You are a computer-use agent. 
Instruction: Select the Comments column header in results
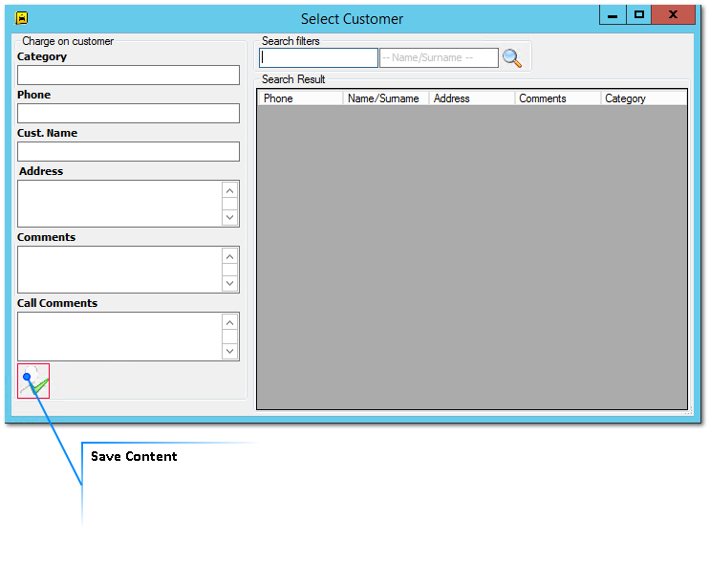click(558, 98)
